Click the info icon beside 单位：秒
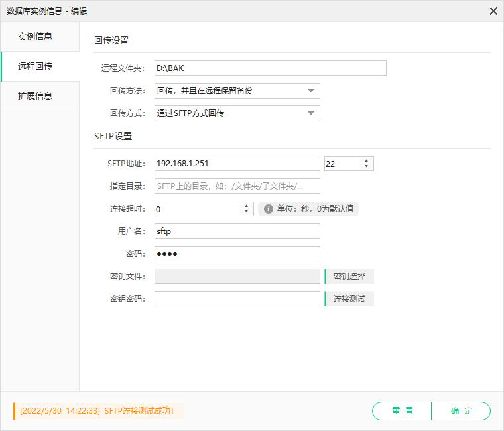Viewport: 504px width, 431px height. coord(269,209)
